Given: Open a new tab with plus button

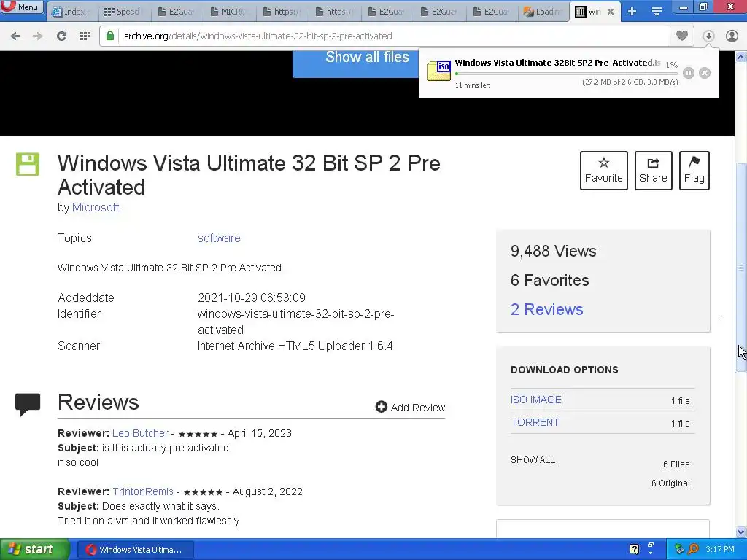Looking at the screenshot, I should click(632, 12).
